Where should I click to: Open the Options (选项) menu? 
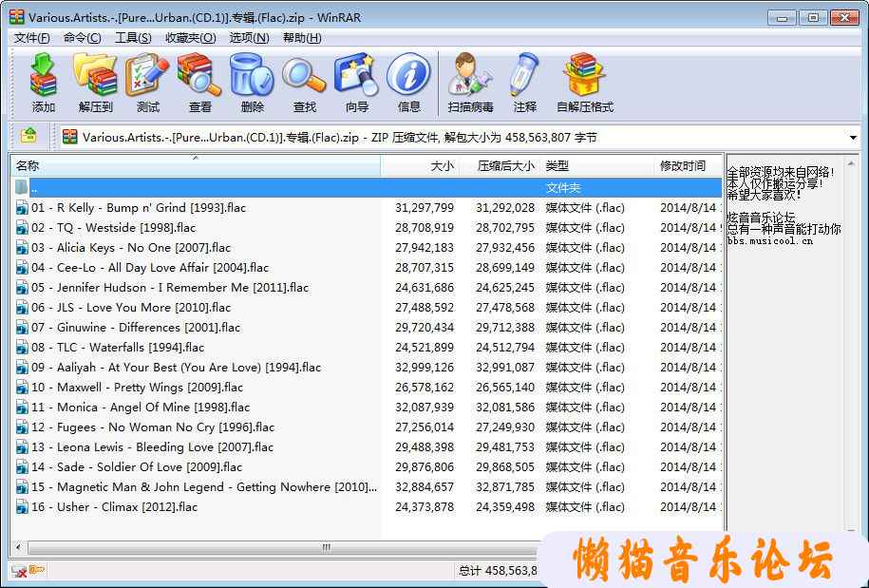[250, 38]
